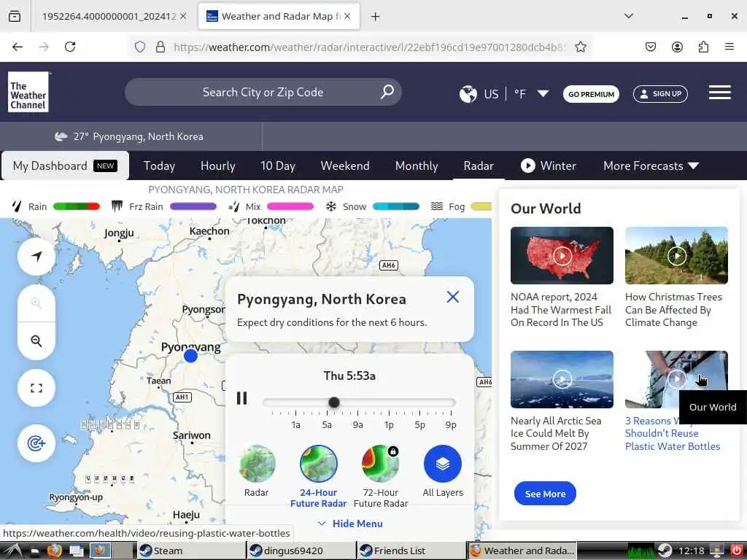The image size is (747, 560).
Task: Open the units dropdown arrow
Action: click(x=543, y=93)
